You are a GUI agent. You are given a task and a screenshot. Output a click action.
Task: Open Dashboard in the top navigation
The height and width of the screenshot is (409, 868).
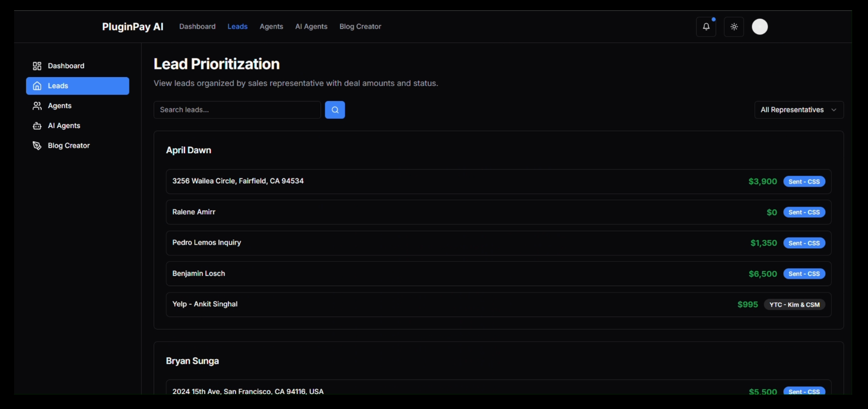point(197,27)
